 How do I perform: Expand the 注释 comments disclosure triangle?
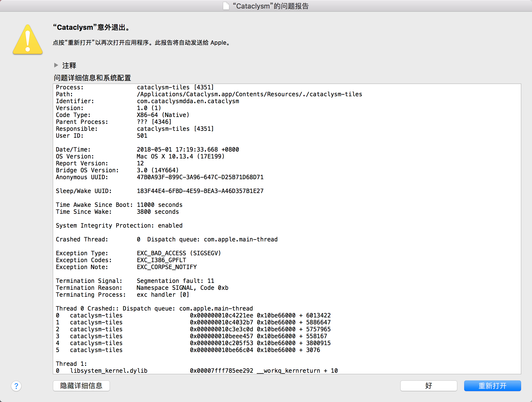click(x=56, y=65)
